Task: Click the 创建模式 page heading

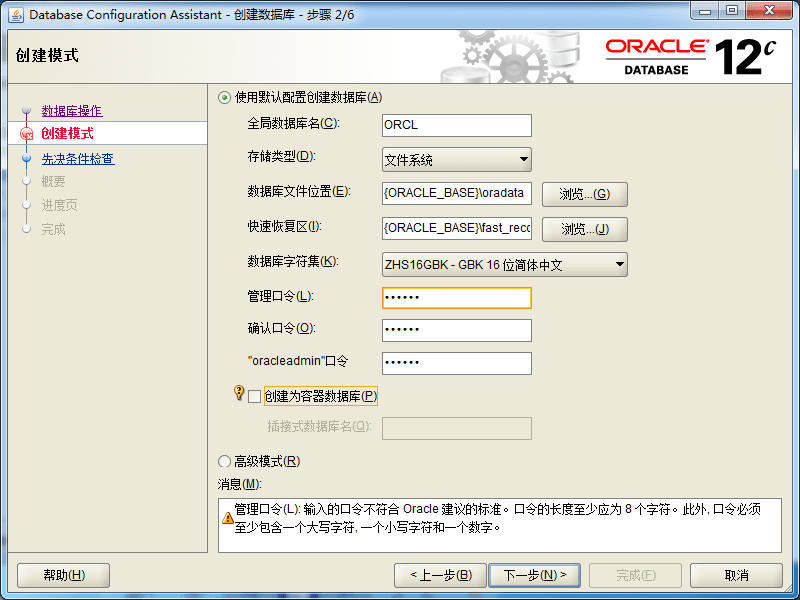Action: click(47, 55)
